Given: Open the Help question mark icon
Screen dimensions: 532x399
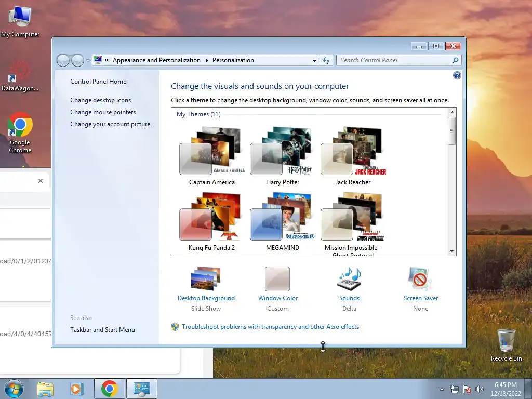Looking at the screenshot, I should pos(457,75).
